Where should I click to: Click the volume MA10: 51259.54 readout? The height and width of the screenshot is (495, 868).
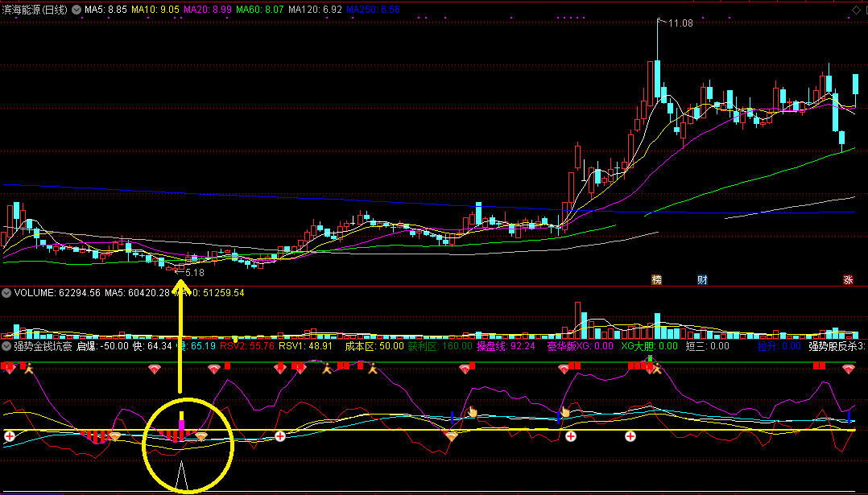click(209, 293)
